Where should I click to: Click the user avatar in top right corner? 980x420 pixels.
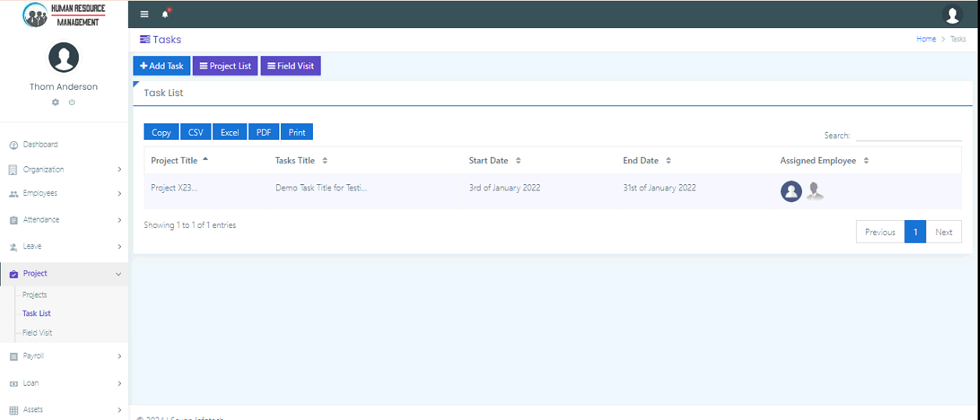click(x=952, y=14)
